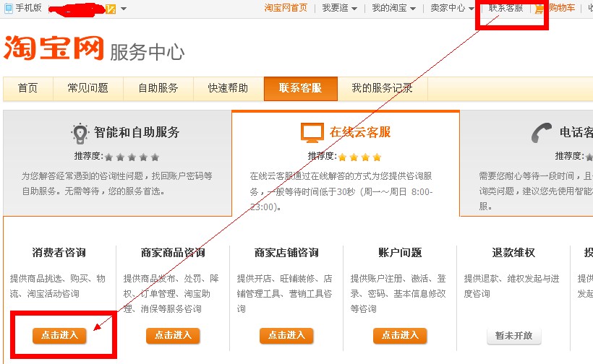The height and width of the screenshot is (364, 593).
Task: Click the telephone handset icon
Action: click(x=542, y=133)
